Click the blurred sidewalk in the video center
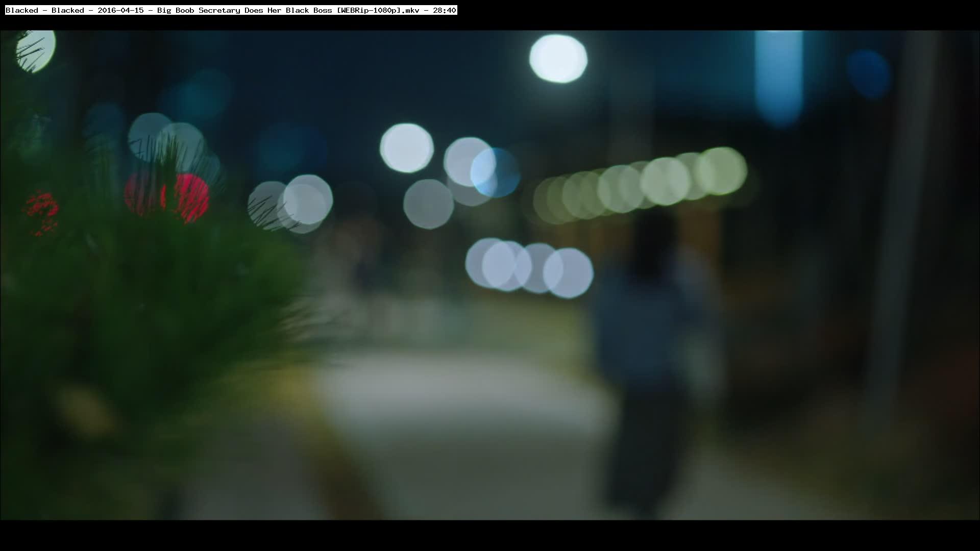This screenshot has width=980, height=551. click(459, 408)
